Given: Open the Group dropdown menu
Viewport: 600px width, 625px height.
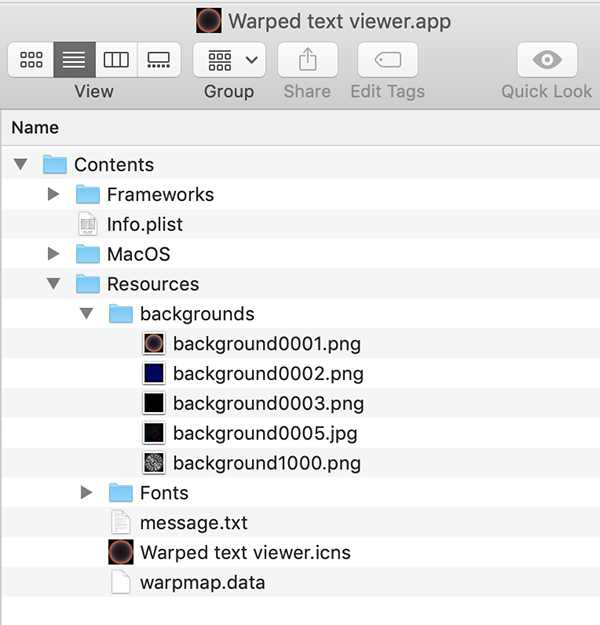Looking at the screenshot, I should click(x=229, y=60).
